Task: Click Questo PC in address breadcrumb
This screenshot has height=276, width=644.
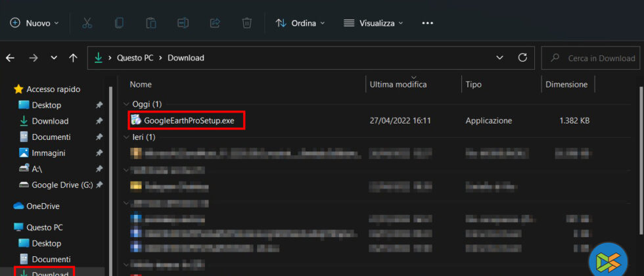Action: (135, 58)
